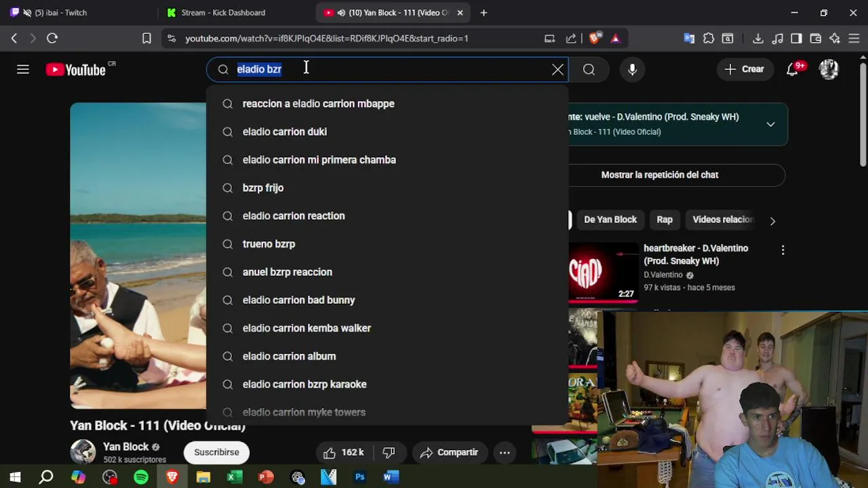Select suggestion 'bzrp frijo'
This screenshot has height=488, width=868.
[387, 188]
